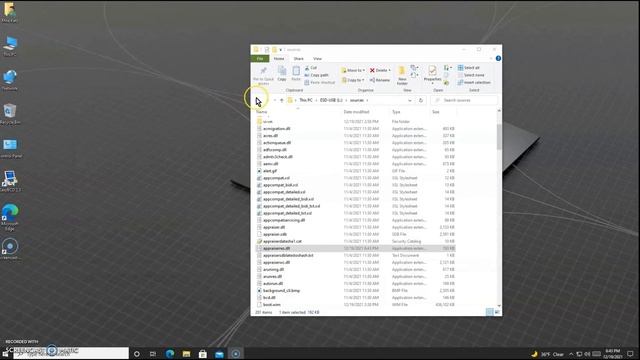Click sources in address breadcrumb

pos(357,100)
